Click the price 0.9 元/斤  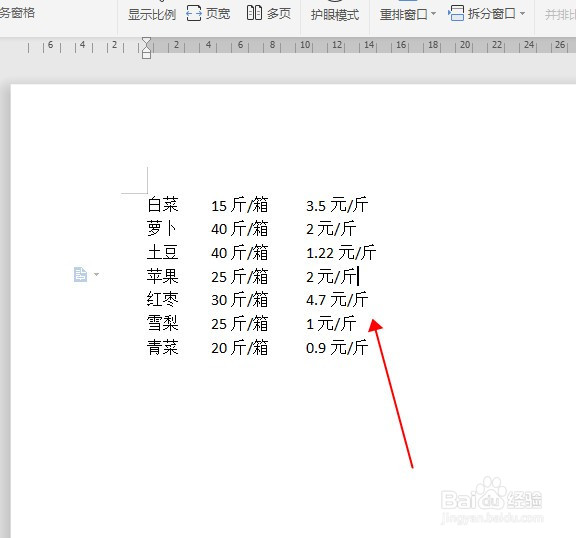[x=337, y=347]
